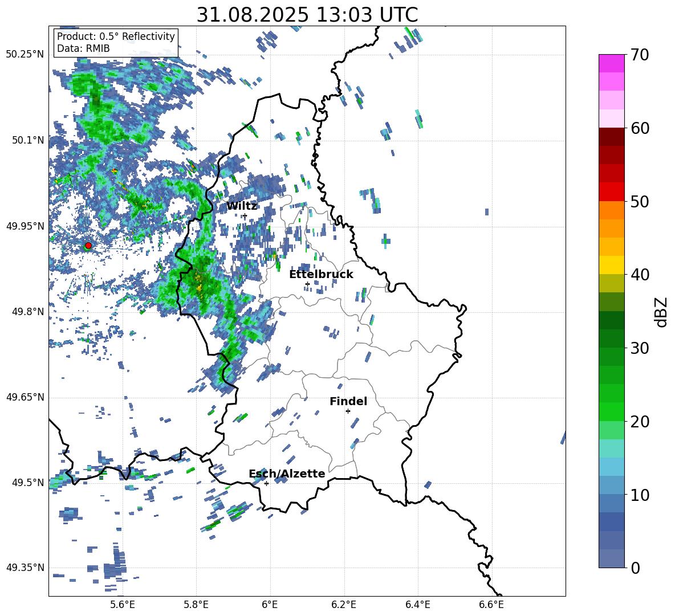The image size is (675, 616).
Task: Click the Findel city label
Action: [x=348, y=401]
